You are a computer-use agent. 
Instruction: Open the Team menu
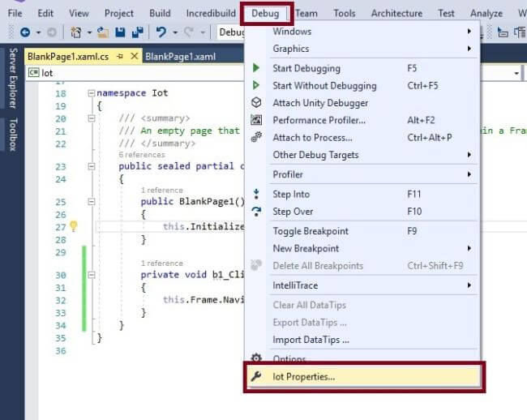[306, 13]
